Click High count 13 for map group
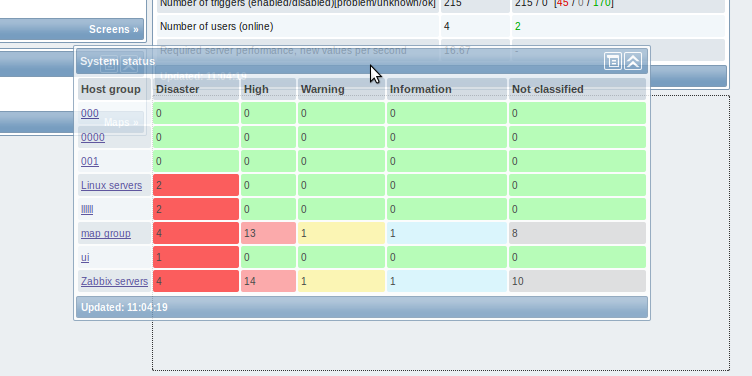 click(268, 233)
